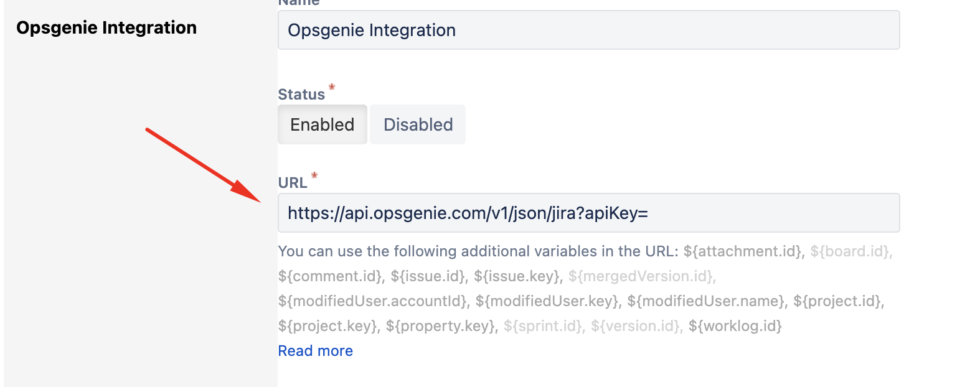Focus the Name field containing Opsgenie Integration

tap(588, 30)
